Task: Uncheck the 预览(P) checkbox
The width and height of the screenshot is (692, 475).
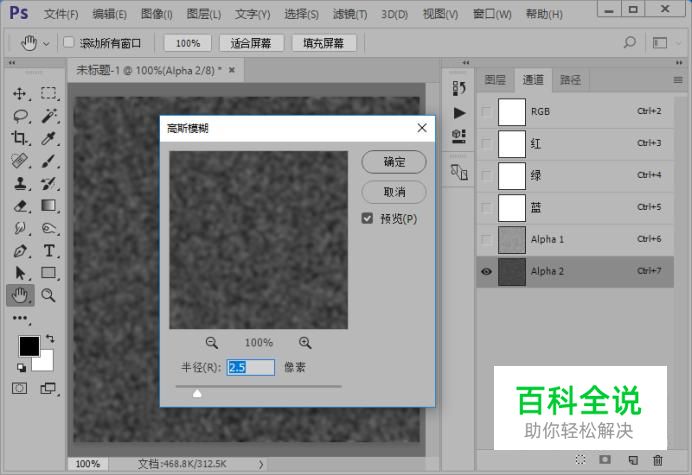Action: (367, 218)
